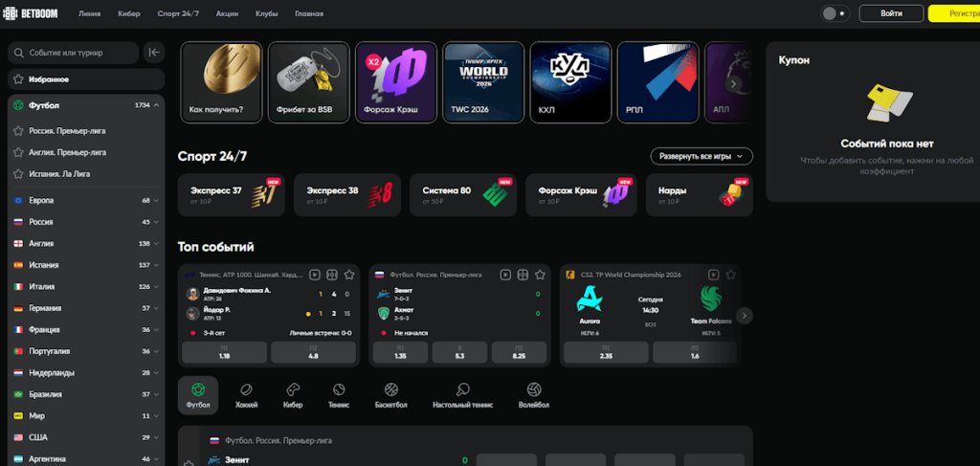Open the КХЛ promo banner

(x=570, y=82)
